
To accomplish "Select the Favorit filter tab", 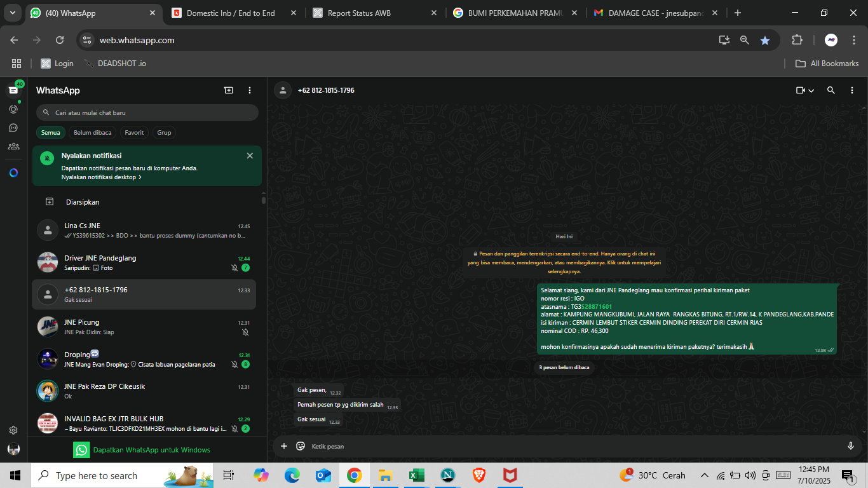I will pyautogui.click(x=134, y=133).
